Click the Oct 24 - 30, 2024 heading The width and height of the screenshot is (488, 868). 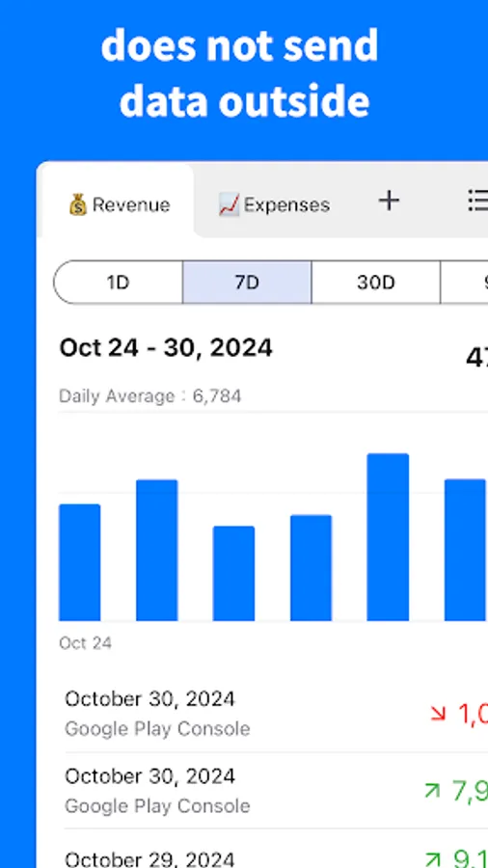coord(166,348)
